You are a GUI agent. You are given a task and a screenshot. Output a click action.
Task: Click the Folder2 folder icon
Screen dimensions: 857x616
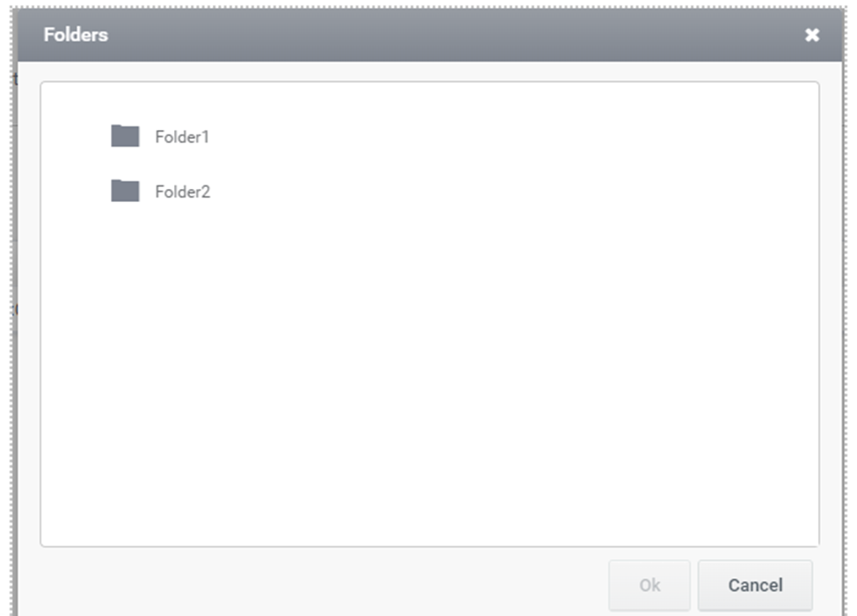tap(125, 191)
